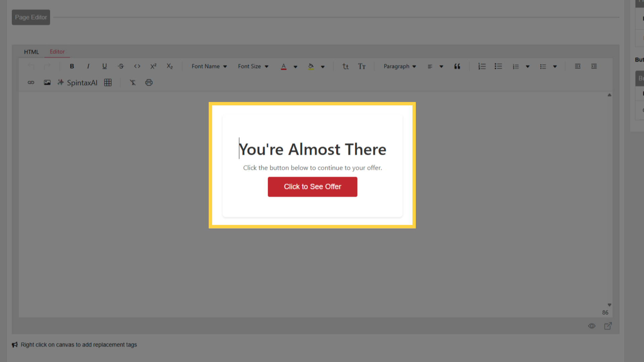The width and height of the screenshot is (644, 362).
Task: Insert an image with the picture icon
Action: (x=47, y=83)
